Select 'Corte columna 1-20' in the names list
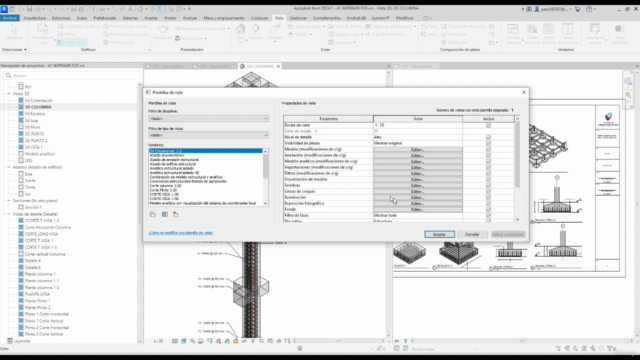The height and width of the screenshot is (360, 640). pos(165,186)
